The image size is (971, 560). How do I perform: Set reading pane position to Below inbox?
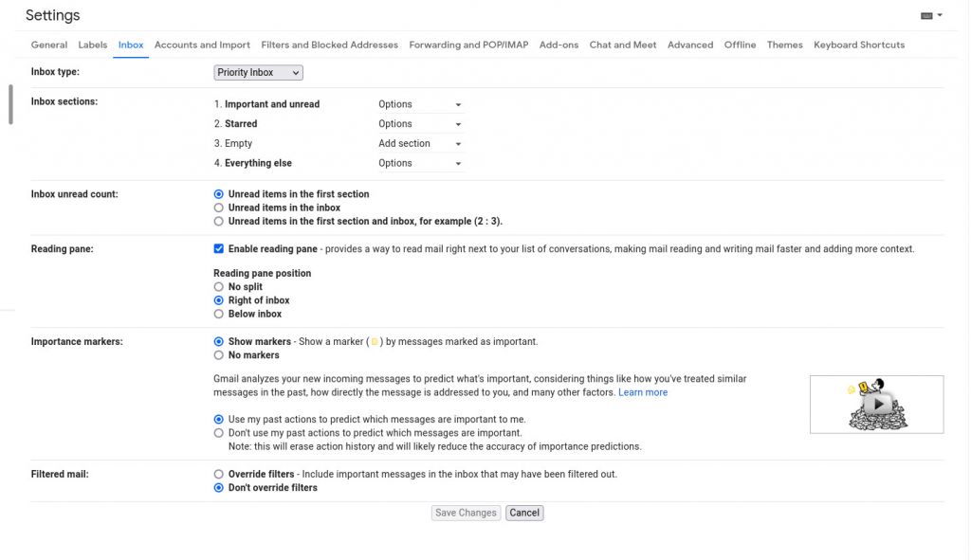point(218,314)
